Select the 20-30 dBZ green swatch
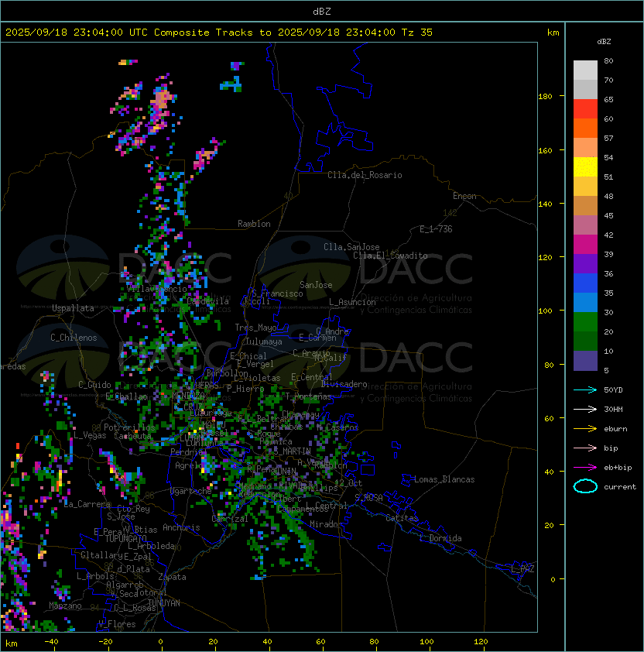644x652 pixels. coord(585,322)
